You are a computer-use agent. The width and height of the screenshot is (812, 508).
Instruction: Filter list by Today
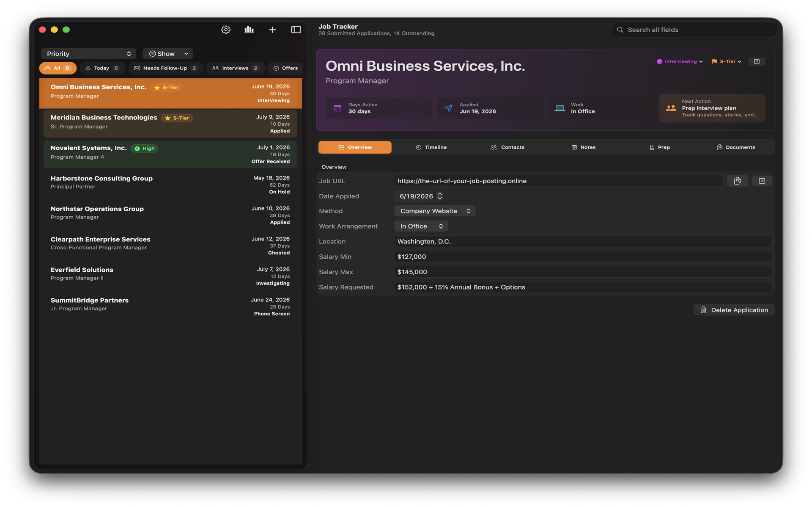102,68
